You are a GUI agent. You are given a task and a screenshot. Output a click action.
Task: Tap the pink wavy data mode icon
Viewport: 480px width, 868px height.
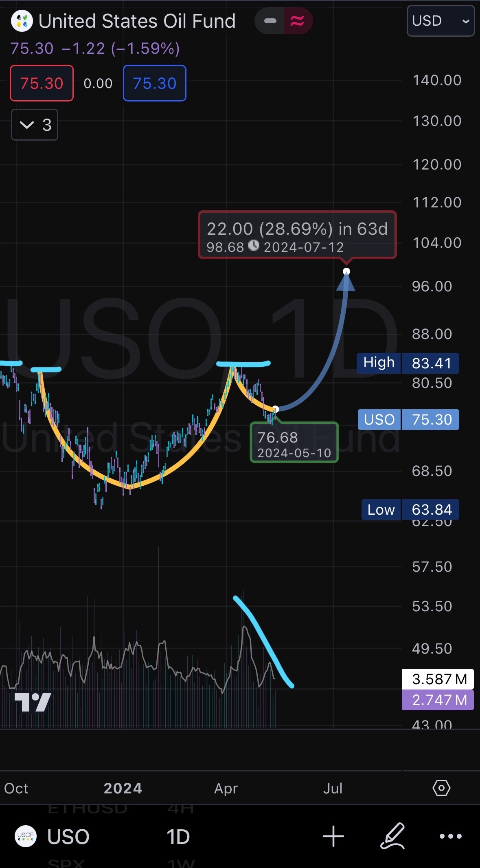(297, 21)
